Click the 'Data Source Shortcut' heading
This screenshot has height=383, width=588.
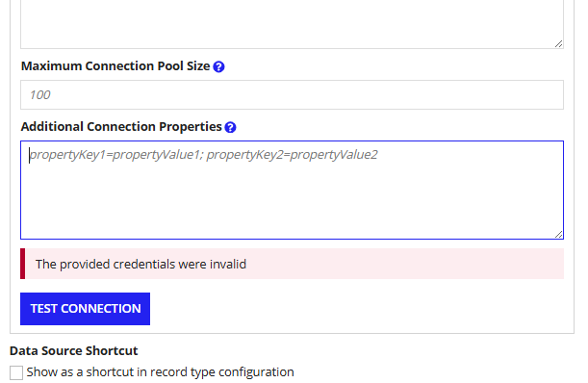coord(74,350)
